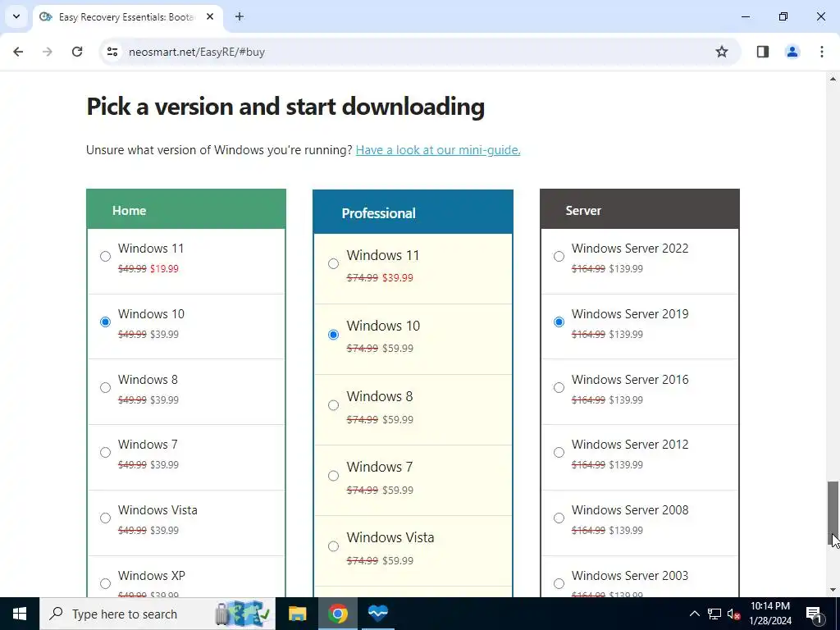Select Professional Windows 11 radio button
This screenshot has width=840, height=630.
(x=333, y=263)
